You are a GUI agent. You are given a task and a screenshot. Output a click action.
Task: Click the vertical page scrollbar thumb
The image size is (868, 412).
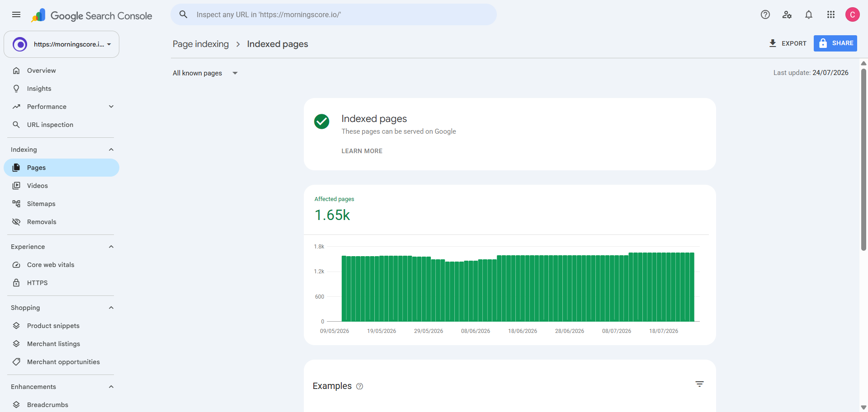coord(863,159)
